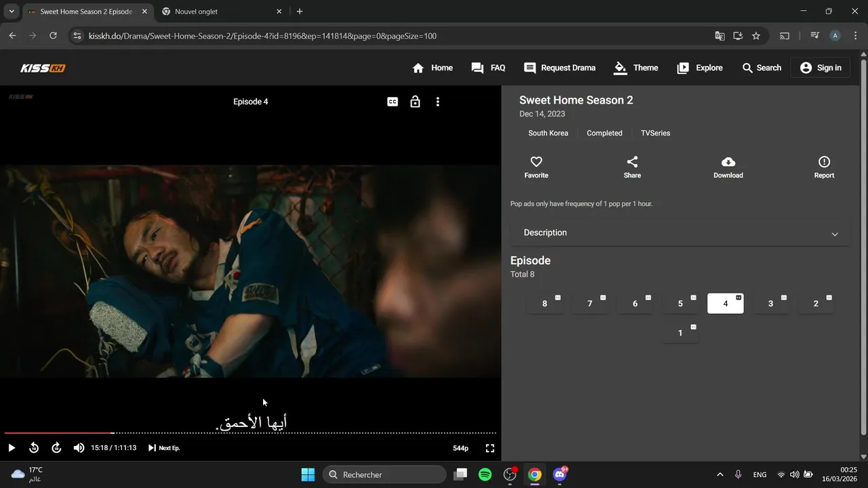Image resolution: width=868 pixels, height=488 pixels.
Task: Report an issue
Action: pyautogui.click(x=824, y=167)
